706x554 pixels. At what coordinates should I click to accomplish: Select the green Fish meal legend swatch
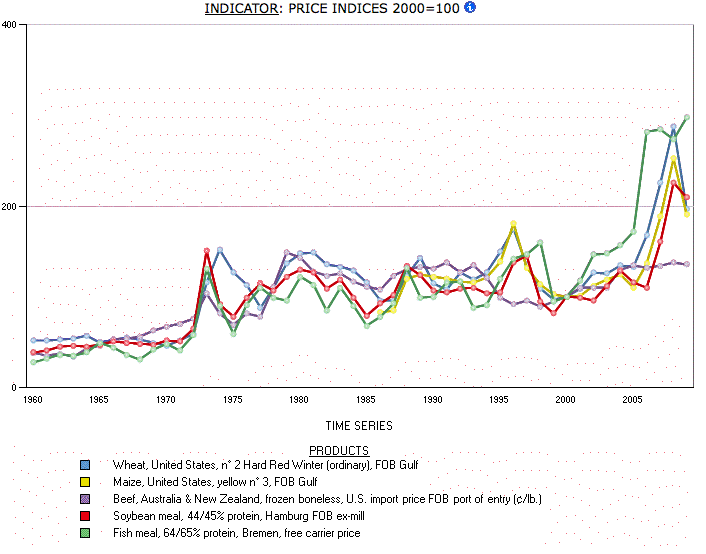pos(86,534)
